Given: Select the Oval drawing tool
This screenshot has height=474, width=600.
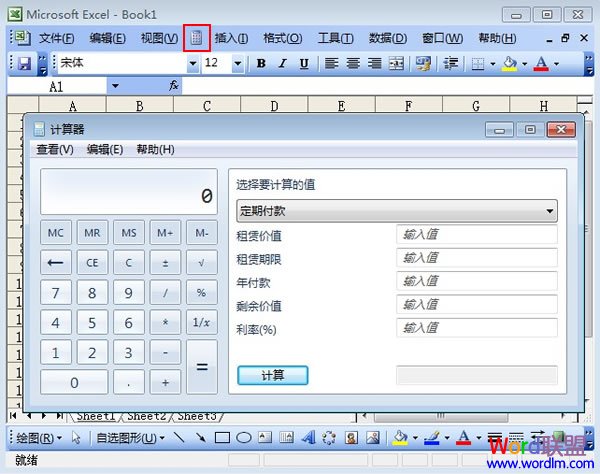Looking at the screenshot, I should pos(244,438).
